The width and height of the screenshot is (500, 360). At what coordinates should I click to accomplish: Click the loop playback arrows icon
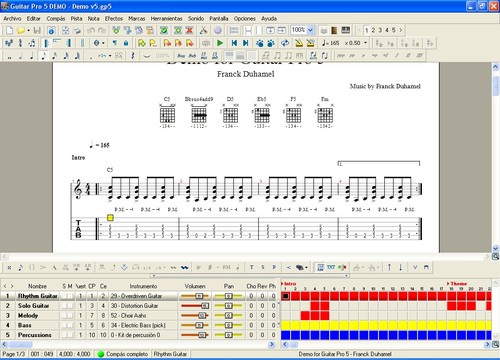285,43
